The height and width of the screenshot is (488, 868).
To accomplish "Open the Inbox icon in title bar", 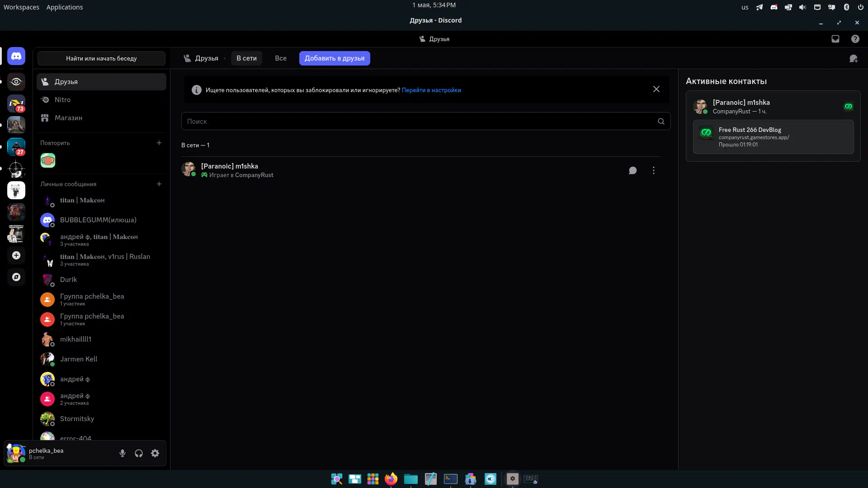I will [x=835, y=39].
